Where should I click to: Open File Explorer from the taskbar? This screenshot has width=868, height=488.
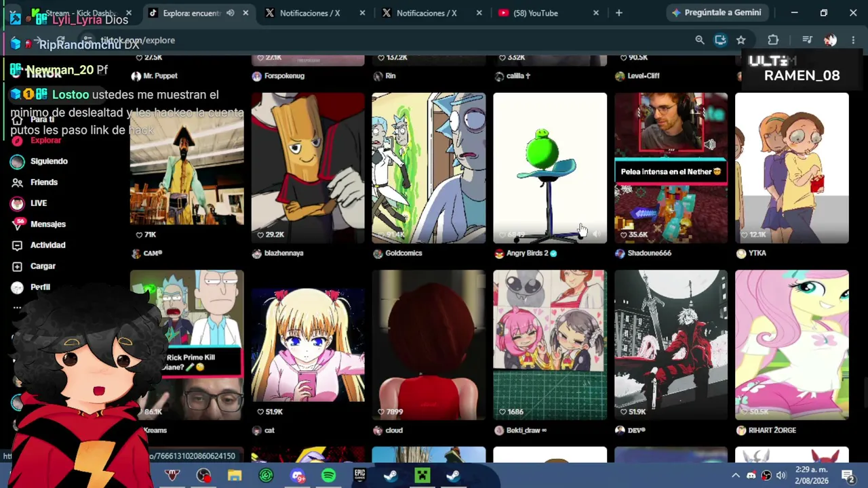pos(235,476)
